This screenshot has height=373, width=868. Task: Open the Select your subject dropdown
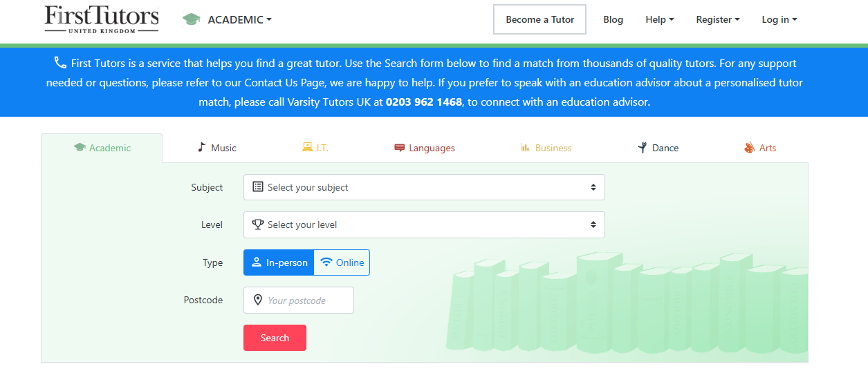tap(424, 187)
